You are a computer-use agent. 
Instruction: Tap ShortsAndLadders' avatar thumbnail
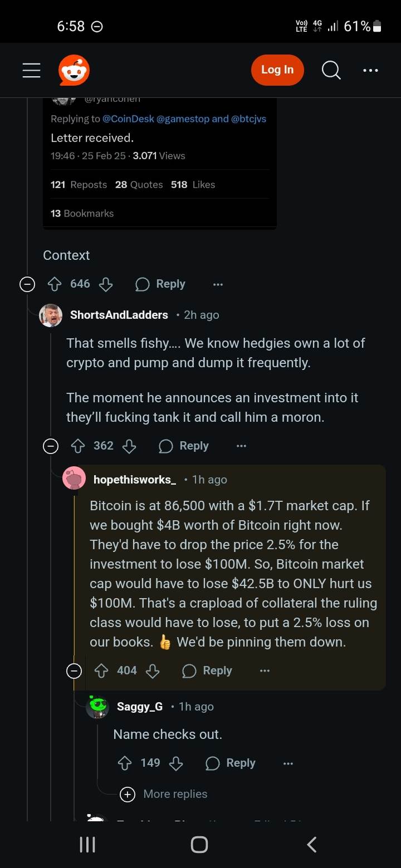pyautogui.click(x=51, y=315)
